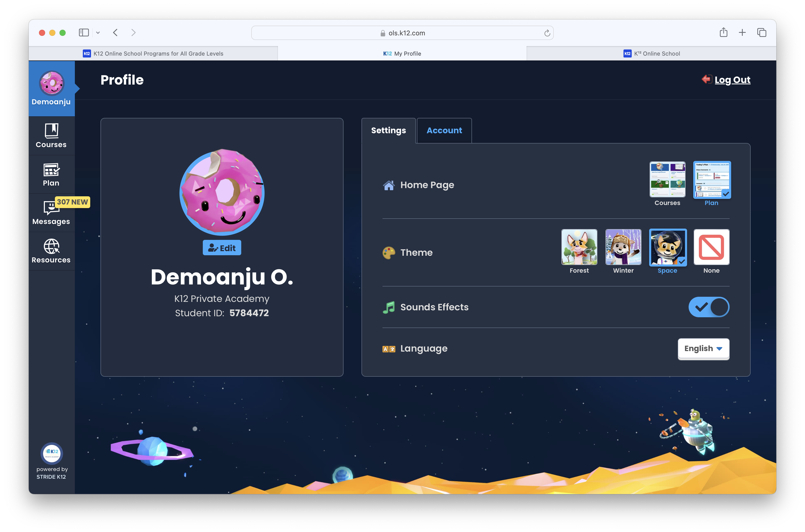Switch to the Account tab
The image size is (805, 532).
pos(444,131)
